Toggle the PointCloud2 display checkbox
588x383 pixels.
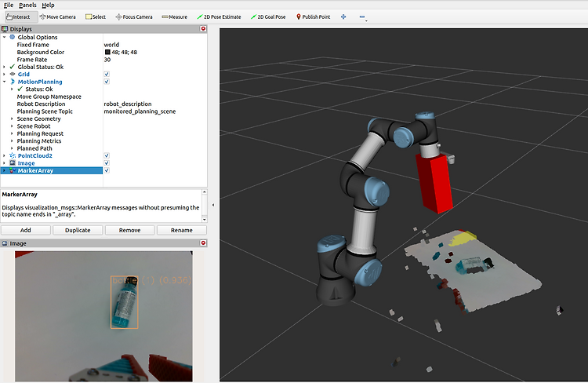pyautogui.click(x=107, y=155)
